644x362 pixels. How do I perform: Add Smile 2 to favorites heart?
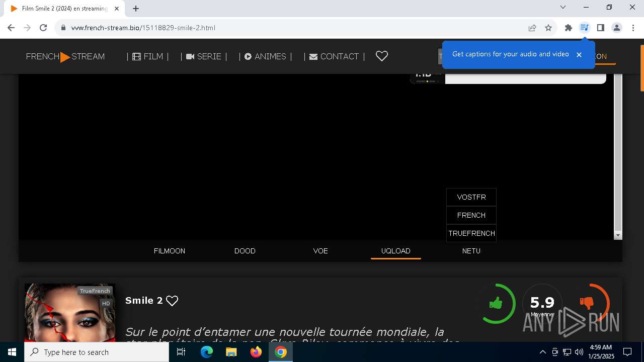tap(172, 301)
